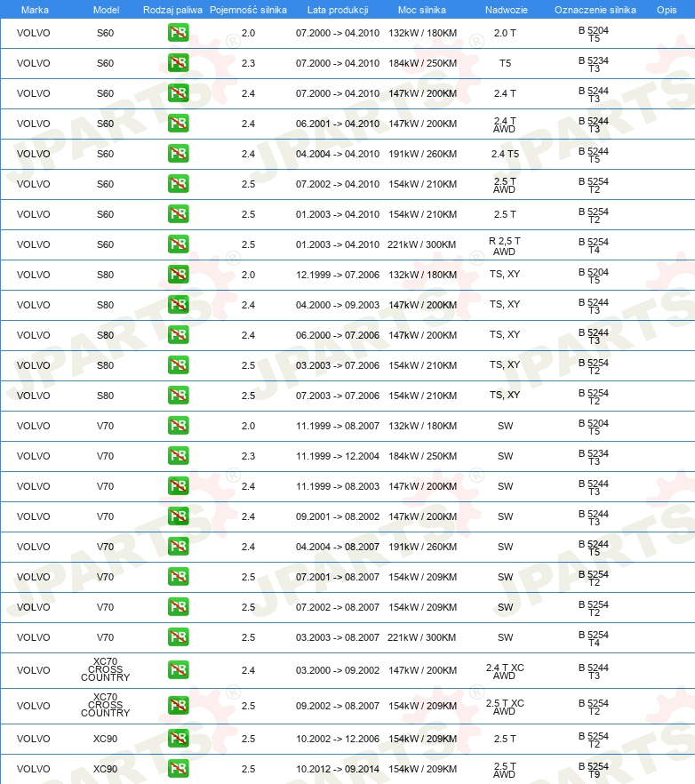Viewport: 695px width, 784px height.
Task: Select the fuel icon in the S60 2.4 T5 191kW row
Action: tap(179, 154)
